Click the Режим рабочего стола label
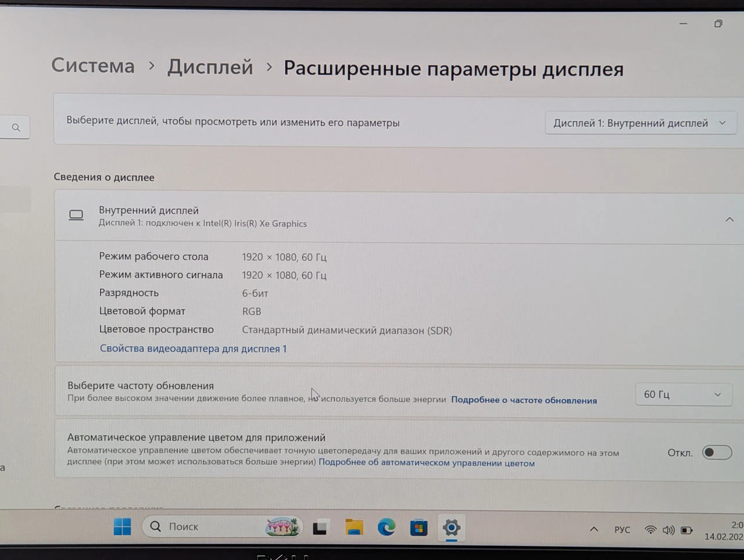This screenshot has height=560, width=744. point(153,256)
